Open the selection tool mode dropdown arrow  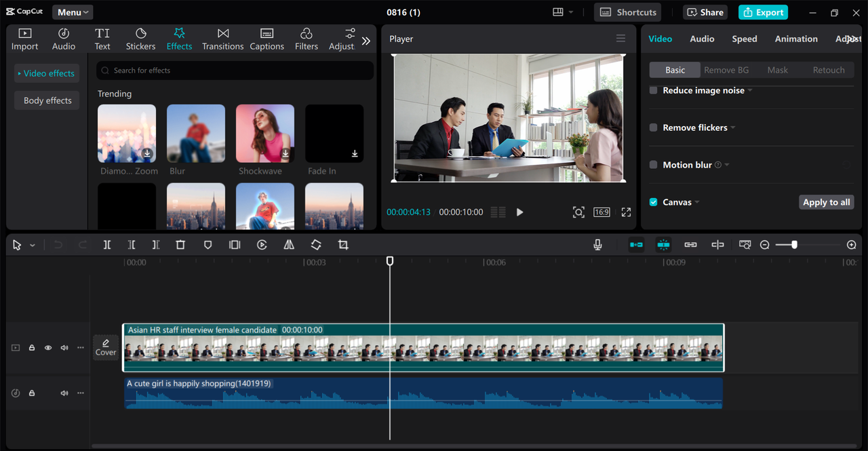point(32,246)
